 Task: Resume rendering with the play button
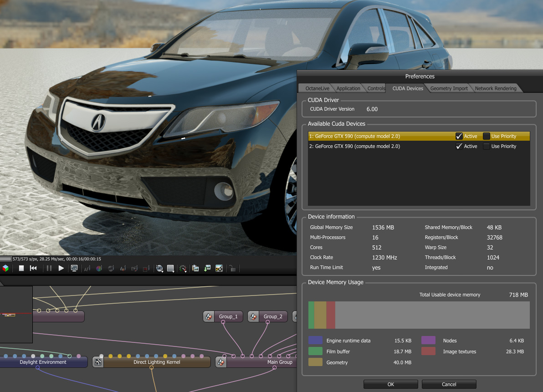coord(61,268)
